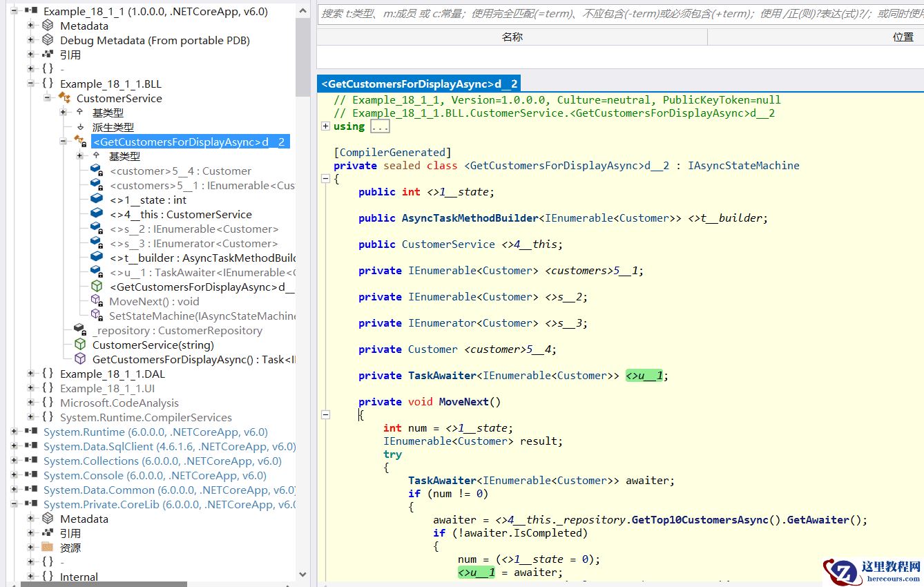Select the <GetCustomersForDisplayAsync>d__2 code tab

pyautogui.click(x=420, y=84)
